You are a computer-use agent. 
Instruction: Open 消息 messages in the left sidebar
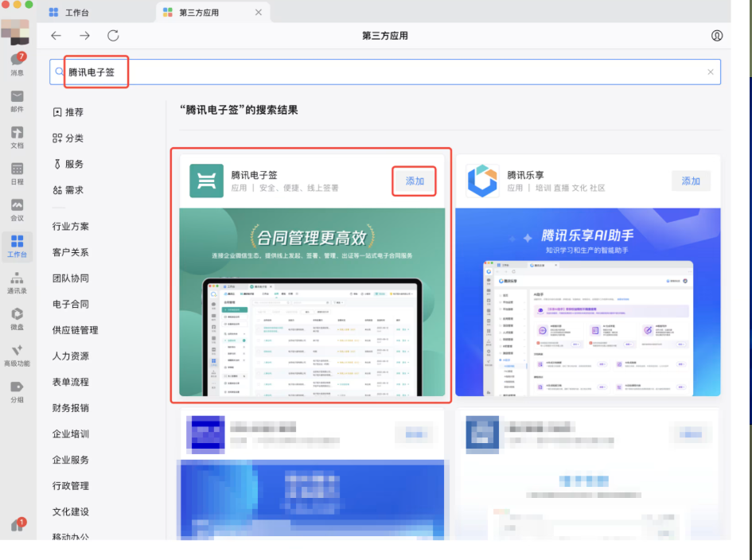pyautogui.click(x=17, y=64)
